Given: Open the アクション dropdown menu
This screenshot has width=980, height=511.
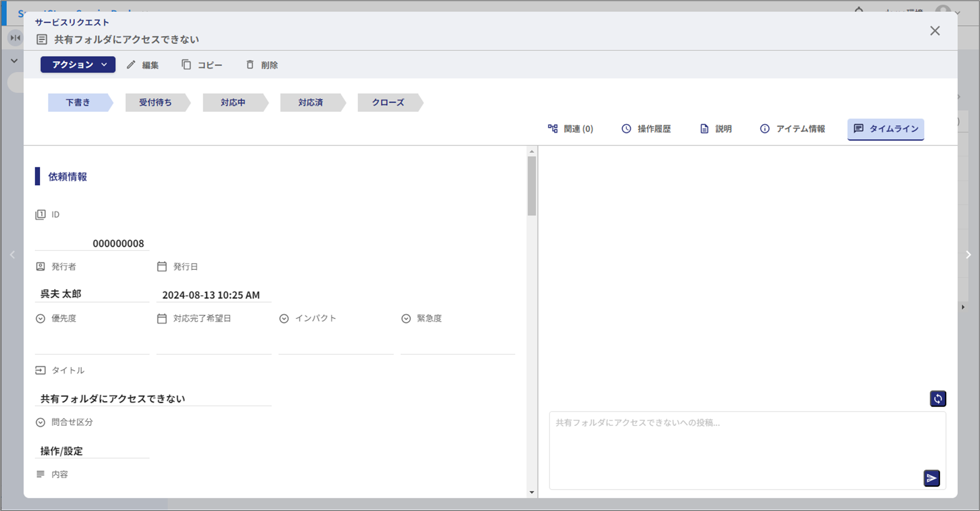Looking at the screenshot, I should 78,65.
